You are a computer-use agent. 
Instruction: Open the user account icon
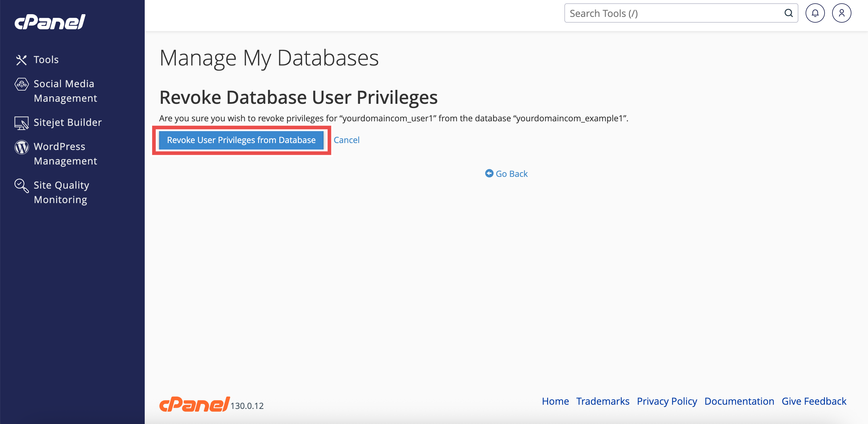(841, 13)
